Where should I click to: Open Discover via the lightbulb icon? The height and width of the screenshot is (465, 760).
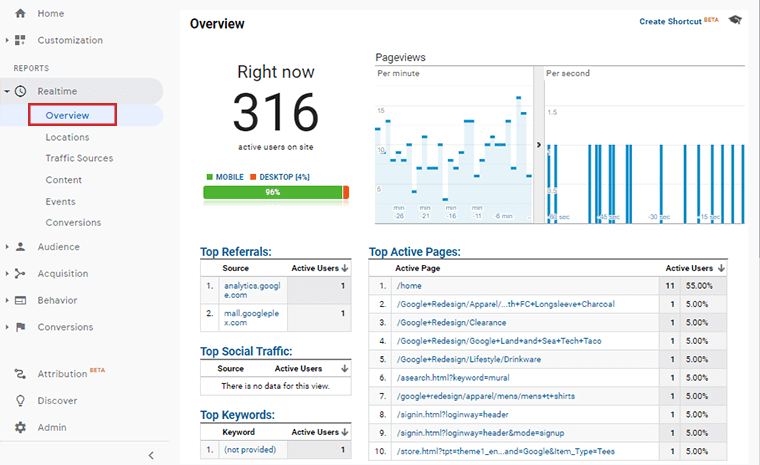pyautogui.click(x=20, y=401)
